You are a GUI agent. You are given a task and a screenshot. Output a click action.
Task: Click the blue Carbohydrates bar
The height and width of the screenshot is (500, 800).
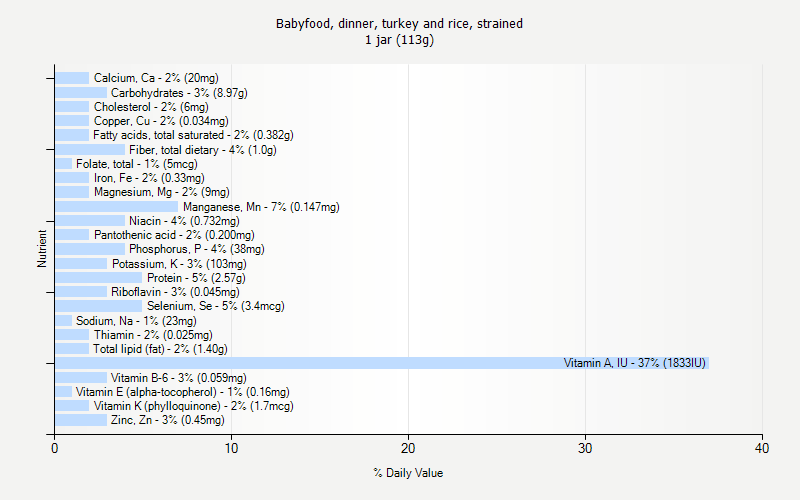81,92
